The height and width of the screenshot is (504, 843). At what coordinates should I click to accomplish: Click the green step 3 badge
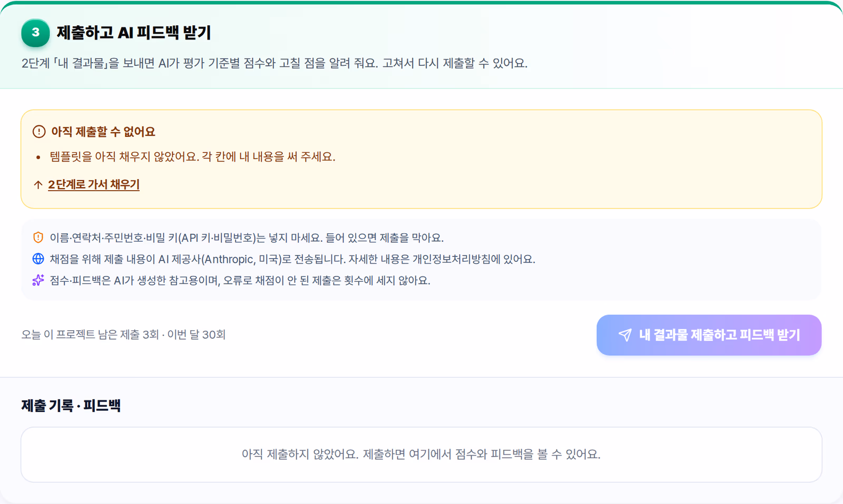35,33
